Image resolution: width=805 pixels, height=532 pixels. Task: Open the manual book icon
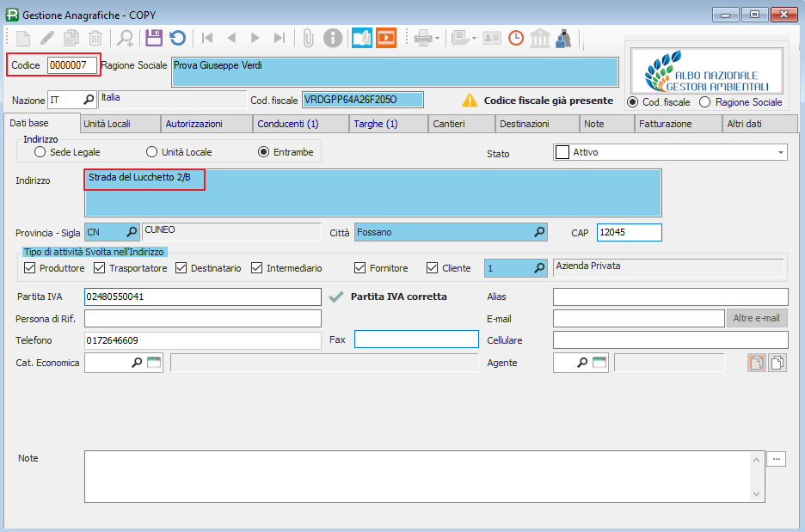(x=362, y=38)
